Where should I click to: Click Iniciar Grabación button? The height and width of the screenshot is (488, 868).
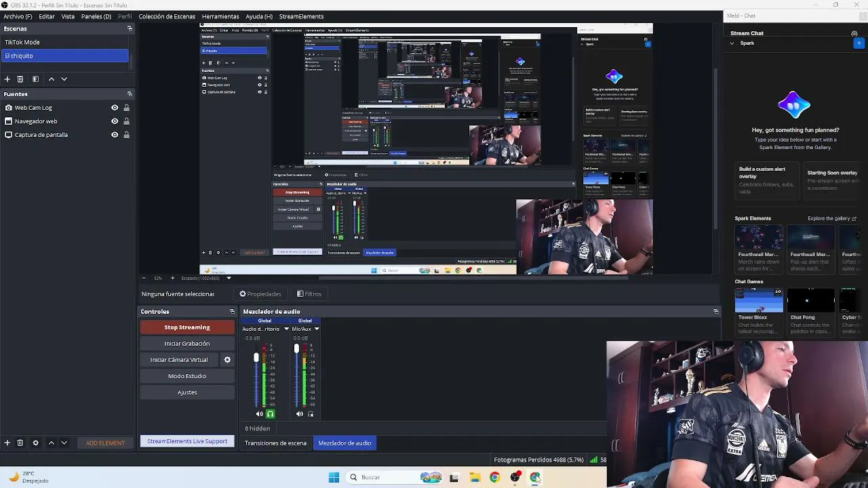click(187, 344)
